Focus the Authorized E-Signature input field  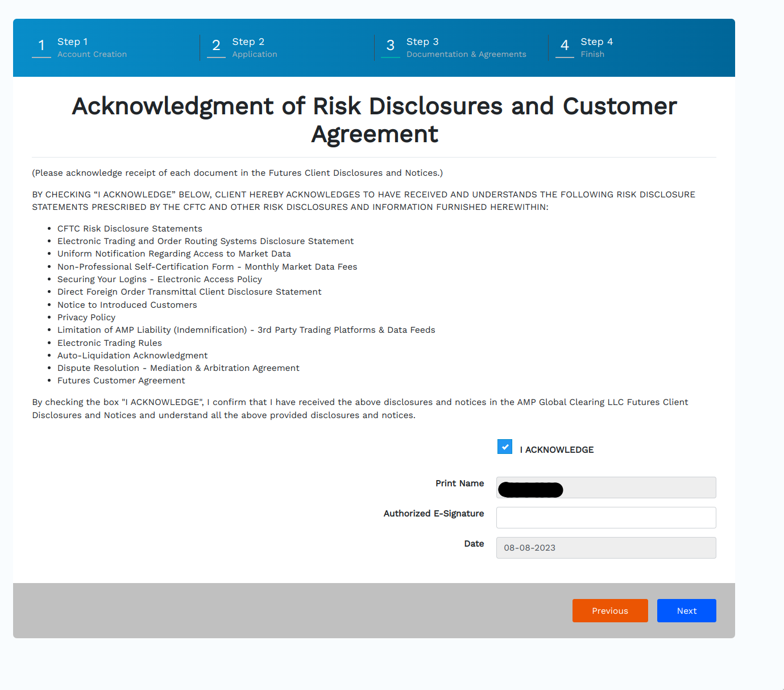point(605,518)
